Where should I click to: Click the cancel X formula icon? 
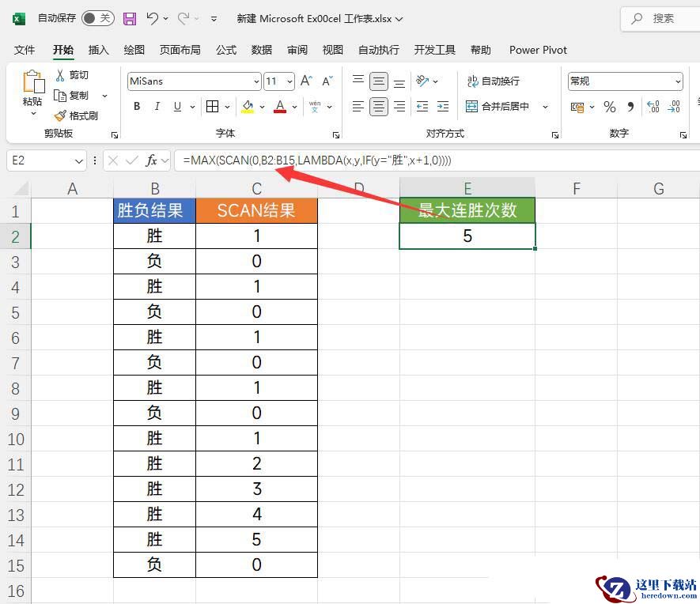click(113, 160)
